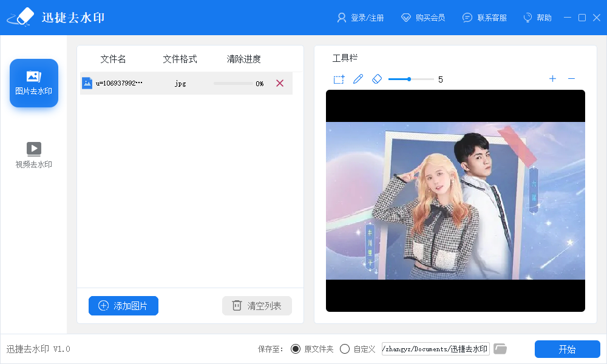Viewport: 607px width, 364px height.
Task: Click the 清空列表 button
Action: pyautogui.click(x=257, y=306)
